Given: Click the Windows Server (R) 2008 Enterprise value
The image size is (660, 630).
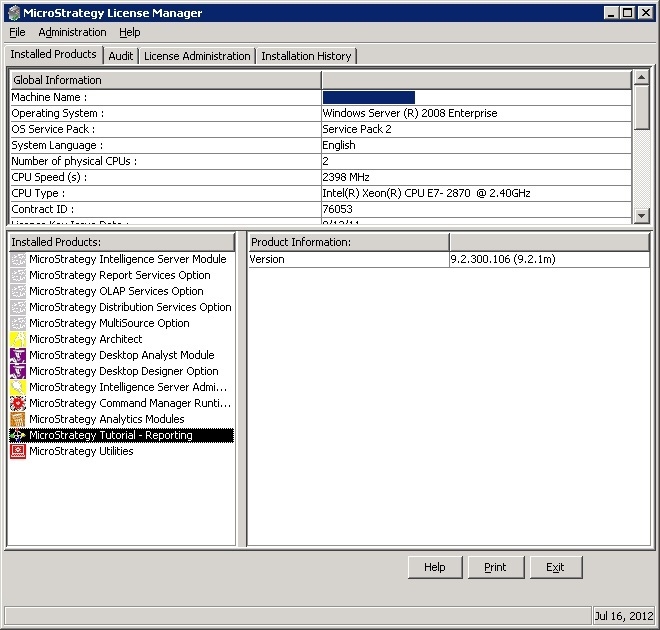Looking at the screenshot, I should coord(410,113).
